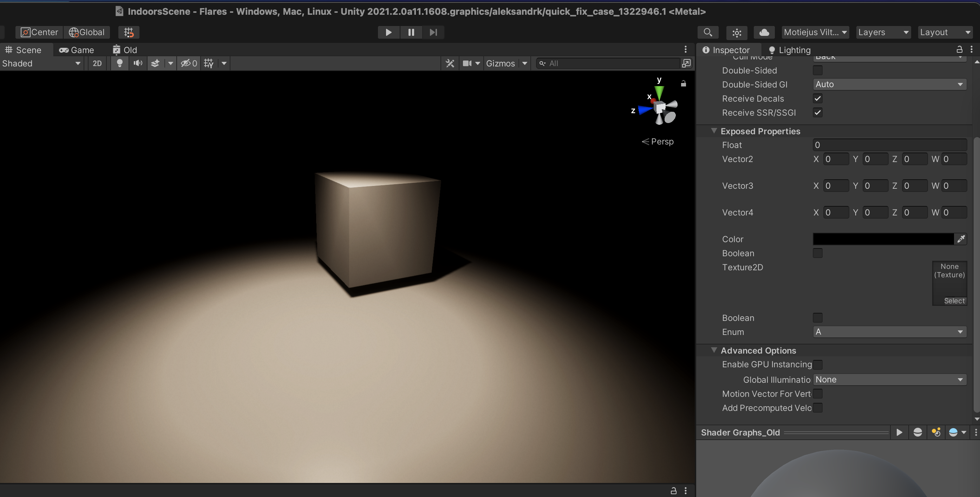Click the search icon in the Unity toolbar
The height and width of the screenshot is (497, 980).
(x=708, y=32)
